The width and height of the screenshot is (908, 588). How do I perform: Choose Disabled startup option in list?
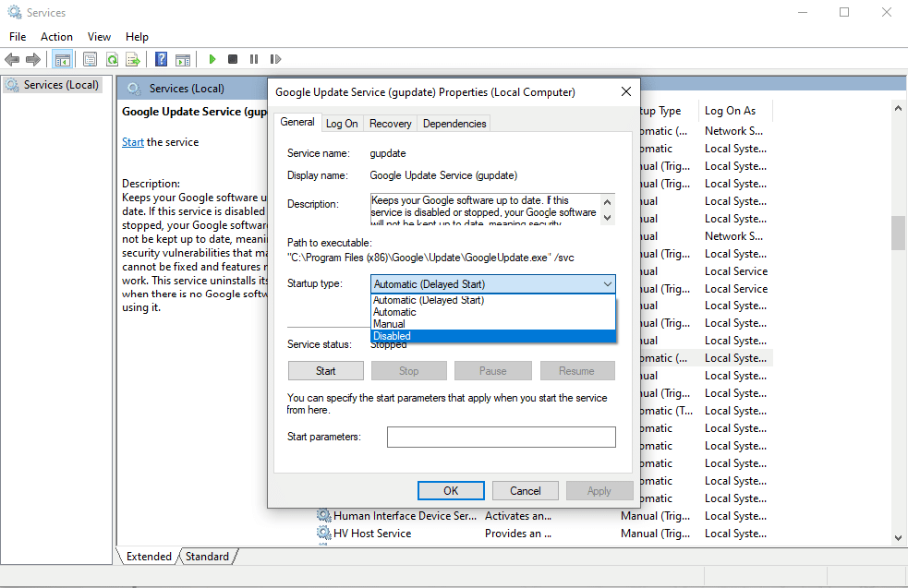click(x=493, y=336)
